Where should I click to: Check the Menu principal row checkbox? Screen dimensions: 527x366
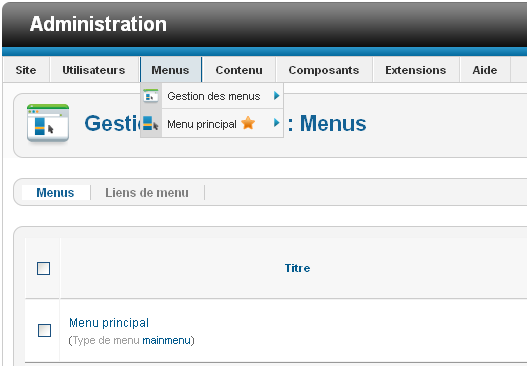pos(44,330)
